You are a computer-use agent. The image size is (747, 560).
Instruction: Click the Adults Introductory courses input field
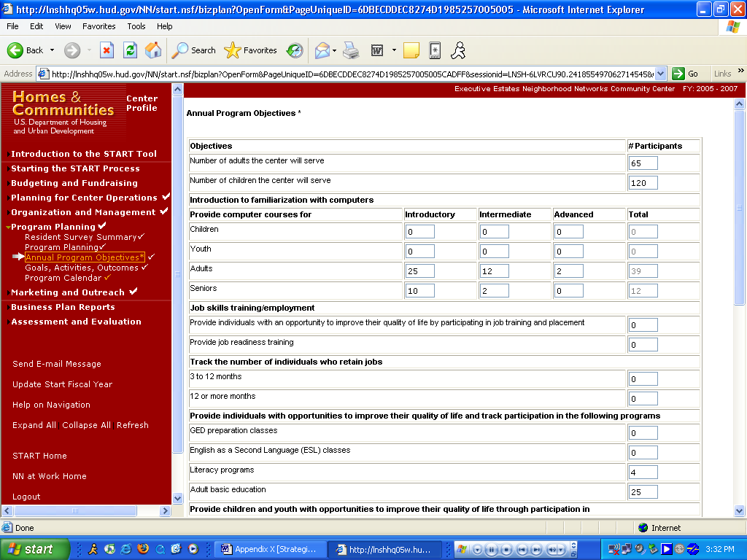click(x=419, y=271)
